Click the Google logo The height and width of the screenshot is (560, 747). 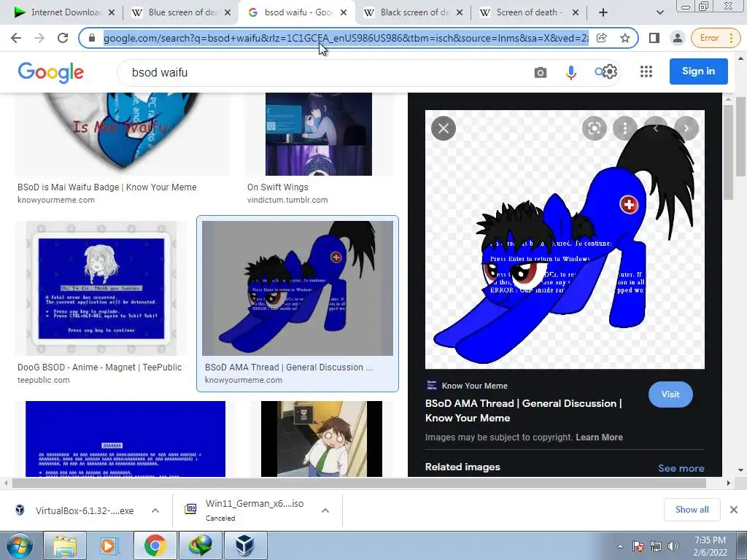pyautogui.click(x=51, y=72)
